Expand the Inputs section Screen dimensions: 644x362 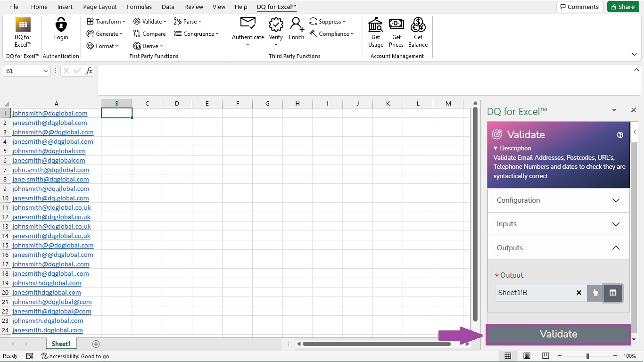[x=558, y=224]
